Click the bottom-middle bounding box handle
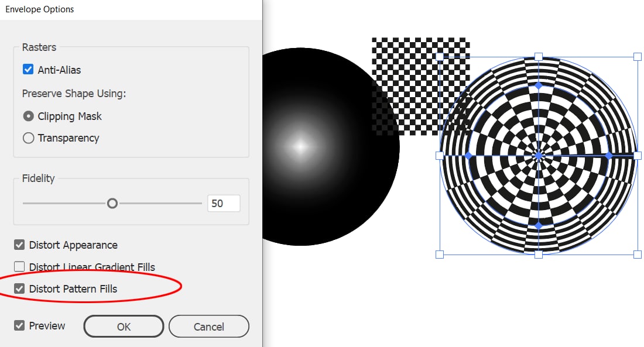 tap(539, 255)
